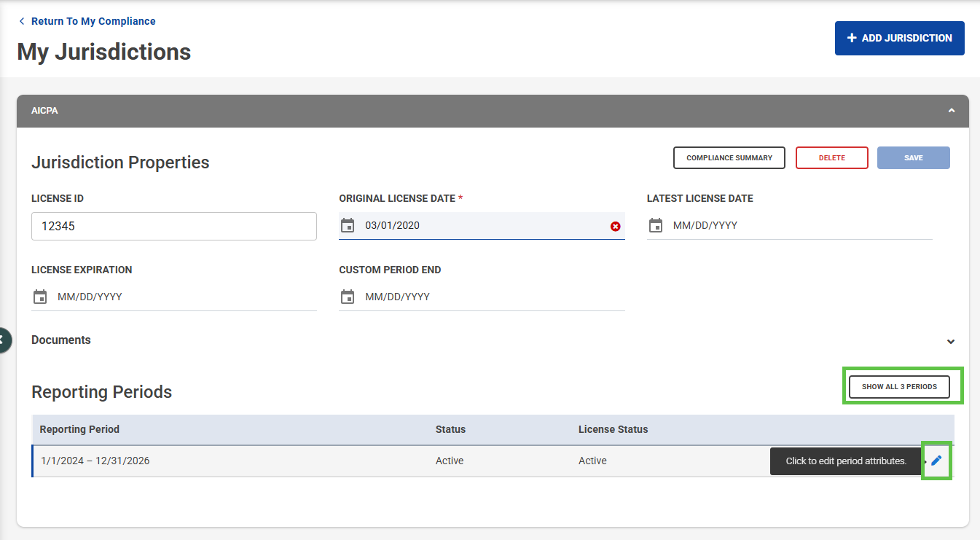Viewport: 980px width, 540px height.
Task: Clear the Original License Date value
Action: click(616, 227)
